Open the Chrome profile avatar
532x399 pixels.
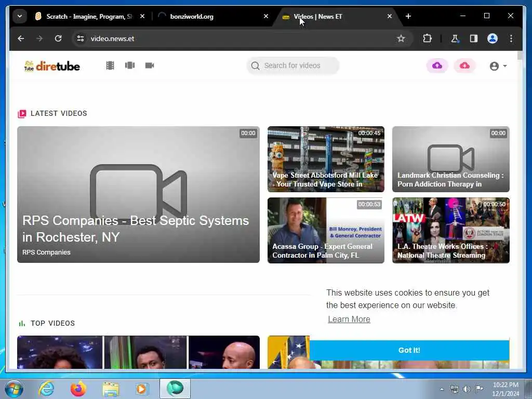pos(493,38)
